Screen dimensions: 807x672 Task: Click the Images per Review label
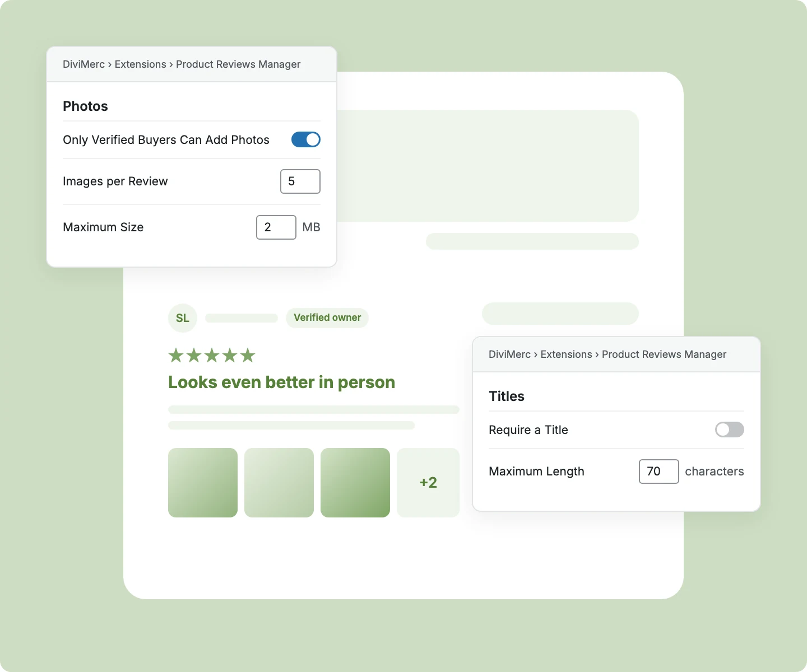click(115, 181)
